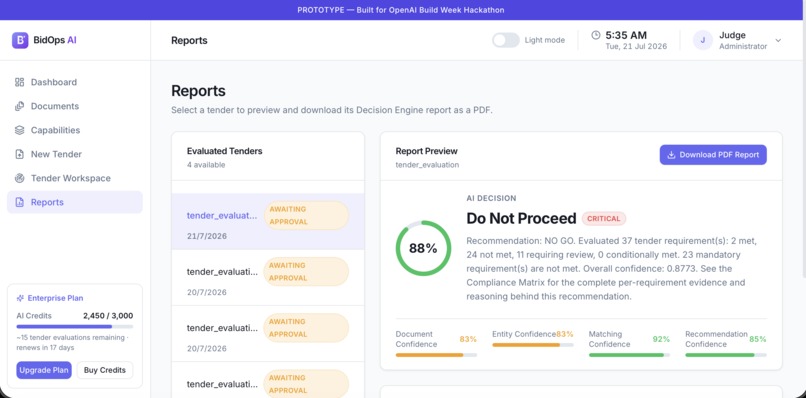Click the CRITICAL badge
Image resolution: width=806 pixels, height=398 pixels.
[604, 219]
